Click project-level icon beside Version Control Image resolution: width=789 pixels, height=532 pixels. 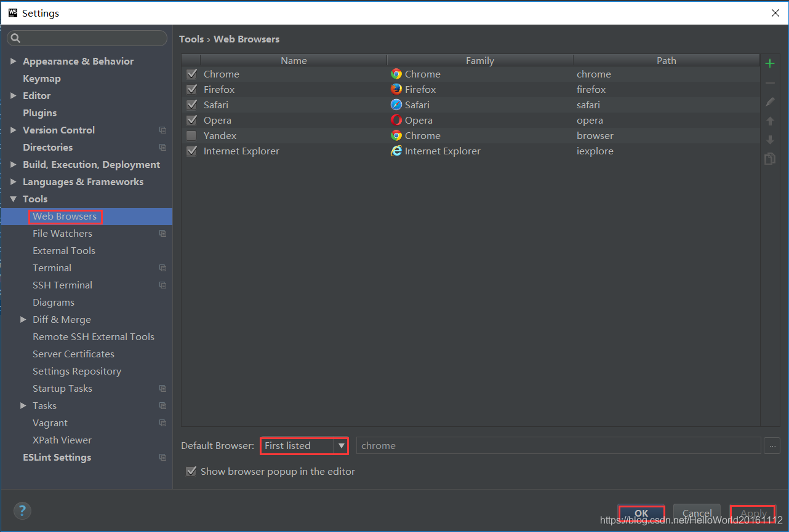coord(162,130)
